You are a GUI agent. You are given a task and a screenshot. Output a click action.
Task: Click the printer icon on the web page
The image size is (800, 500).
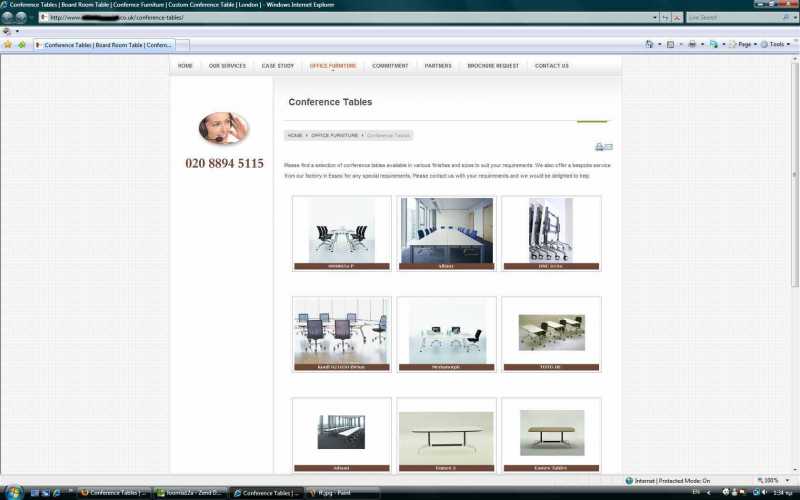click(599, 147)
